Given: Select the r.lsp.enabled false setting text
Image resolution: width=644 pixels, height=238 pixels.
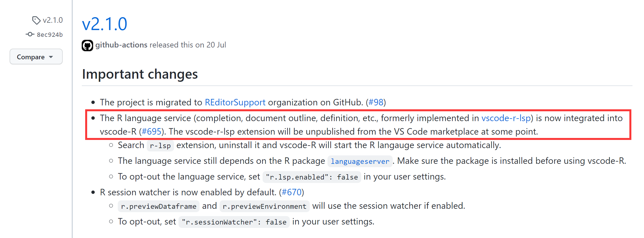Looking at the screenshot, I should click(311, 177).
